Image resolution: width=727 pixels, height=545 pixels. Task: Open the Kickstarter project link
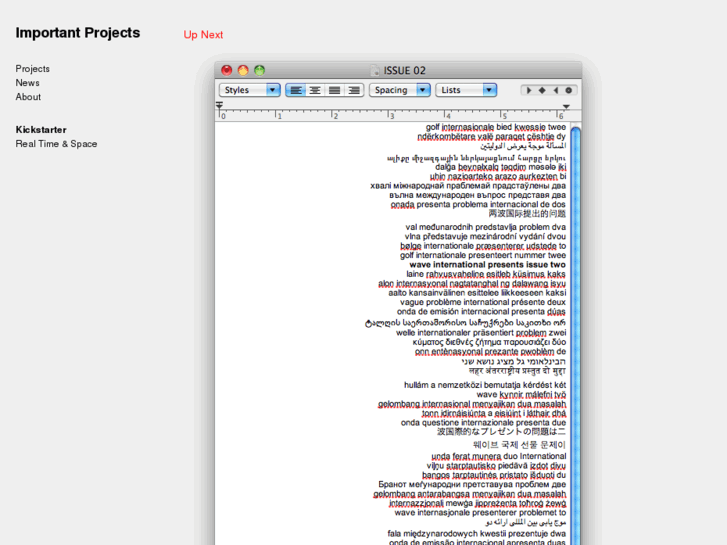click(41, 130)
